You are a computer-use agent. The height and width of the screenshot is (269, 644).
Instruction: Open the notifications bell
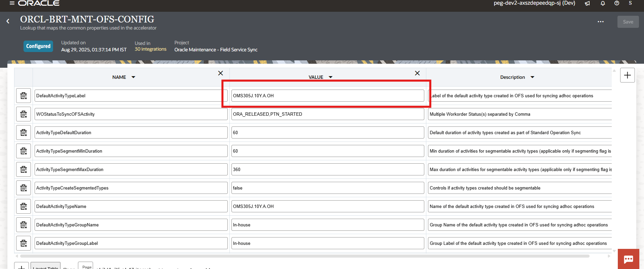click(603, 3)
